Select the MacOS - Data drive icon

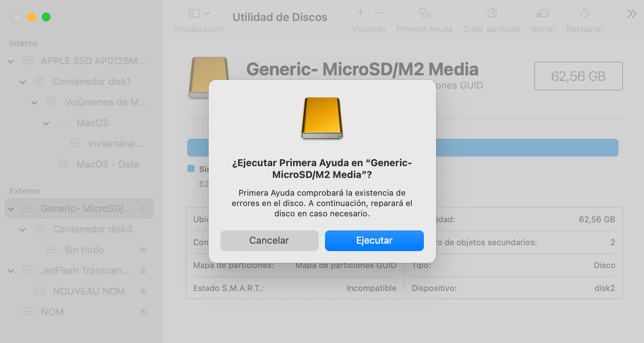[63, 164]
